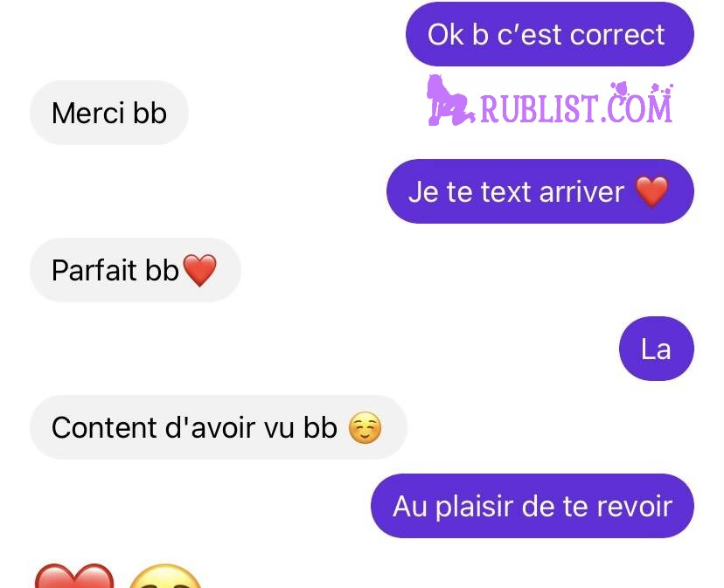The height and width of the screenshot is (588, 724).
Task: Select the short 'La' sent message
Action: pos(656,349)
